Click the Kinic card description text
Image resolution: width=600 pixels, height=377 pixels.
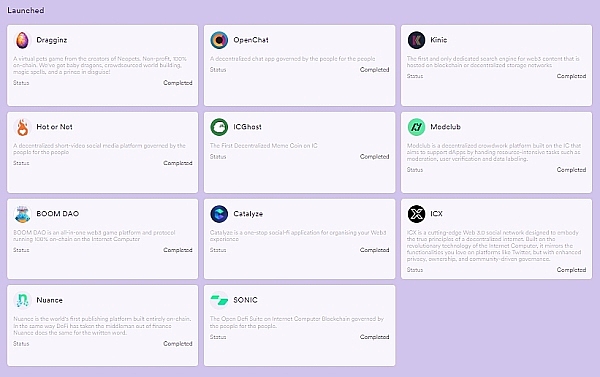click(x=493, y=62)
